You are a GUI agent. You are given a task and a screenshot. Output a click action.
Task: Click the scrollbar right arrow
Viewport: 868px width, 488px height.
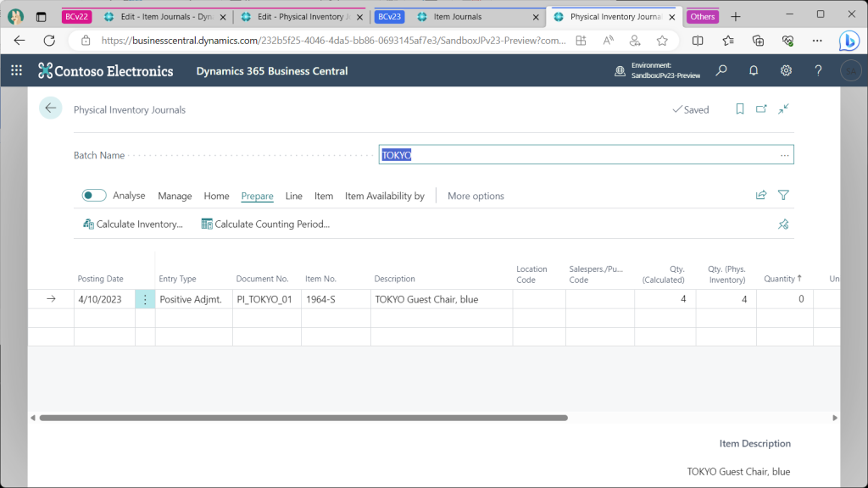pos(835,418)
